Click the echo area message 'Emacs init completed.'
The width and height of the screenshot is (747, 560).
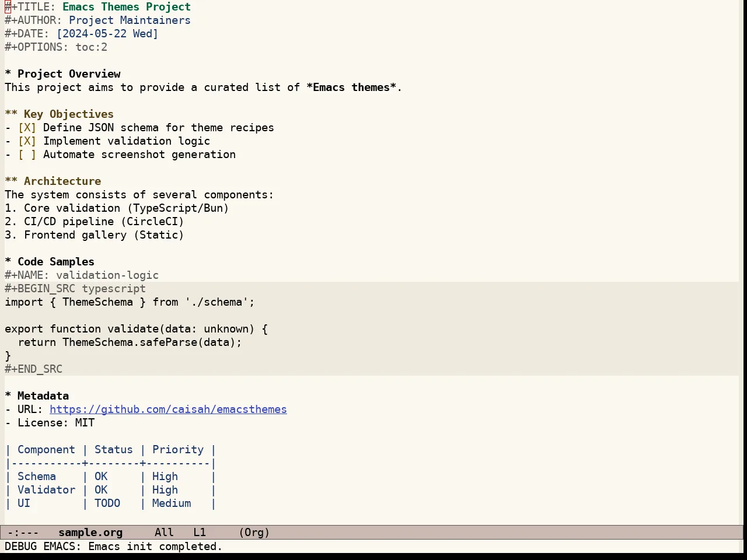(x=155, y=547)
